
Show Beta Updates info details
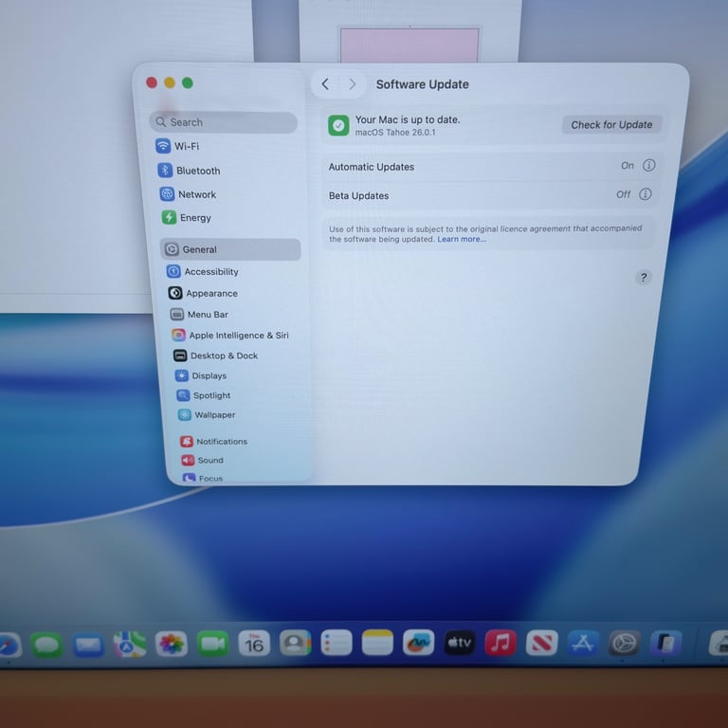click(645, 194)
